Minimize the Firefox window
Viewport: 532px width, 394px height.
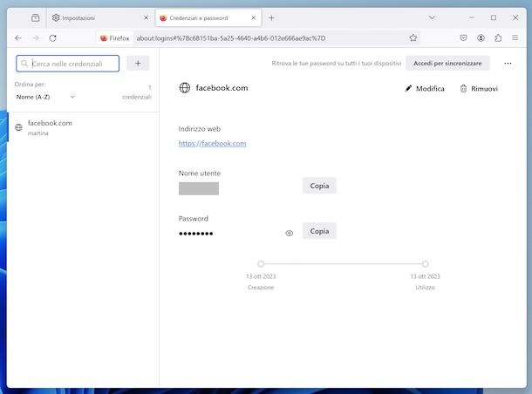472,17
